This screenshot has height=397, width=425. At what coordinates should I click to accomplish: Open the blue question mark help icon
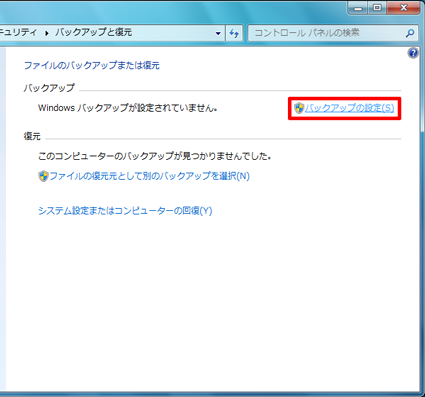click(x=413, y=53)
